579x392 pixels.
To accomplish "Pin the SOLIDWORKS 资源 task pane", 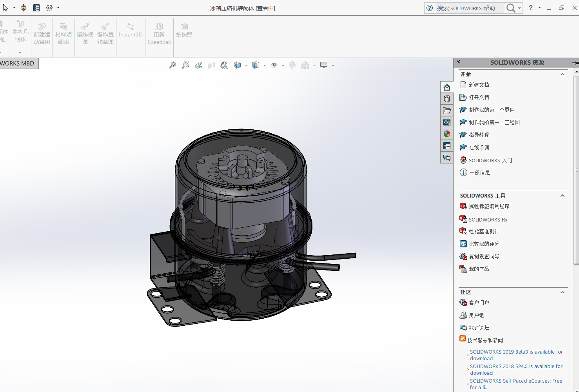I will [575, 63].
